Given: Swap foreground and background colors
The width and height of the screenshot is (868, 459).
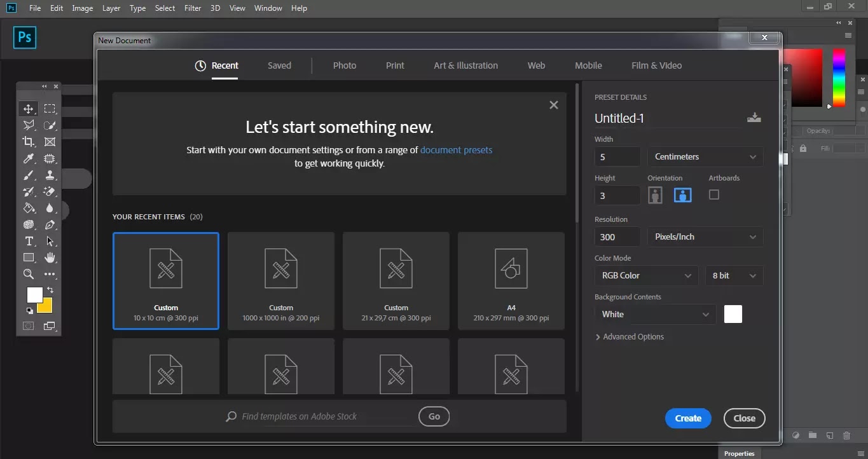Looking at the screenshot, I should 50,290.
